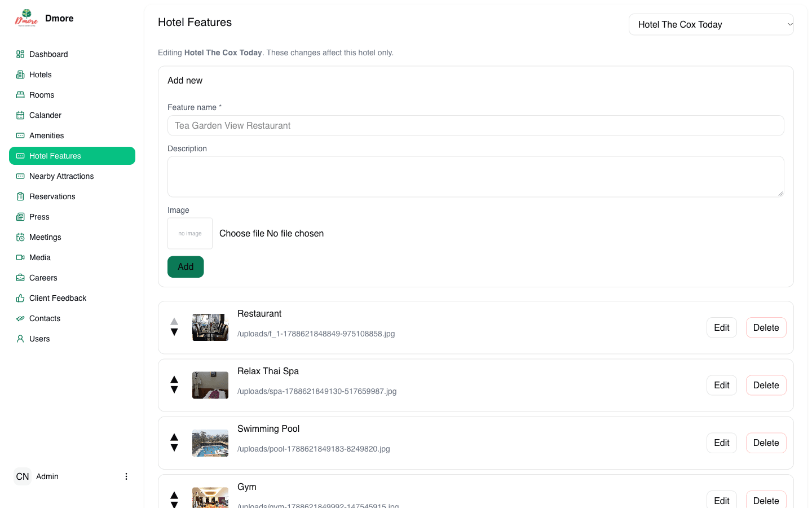Click the Media camera icon

(20, 257)
